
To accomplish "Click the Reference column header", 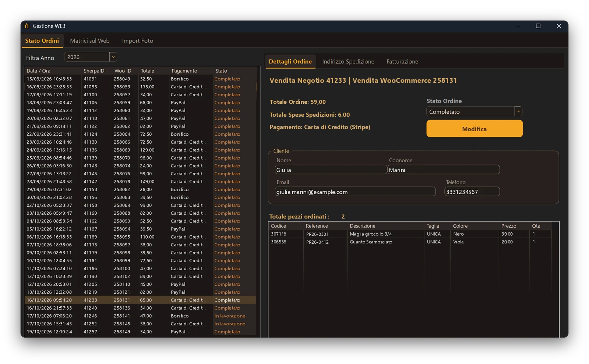I will tap(325, 226).
